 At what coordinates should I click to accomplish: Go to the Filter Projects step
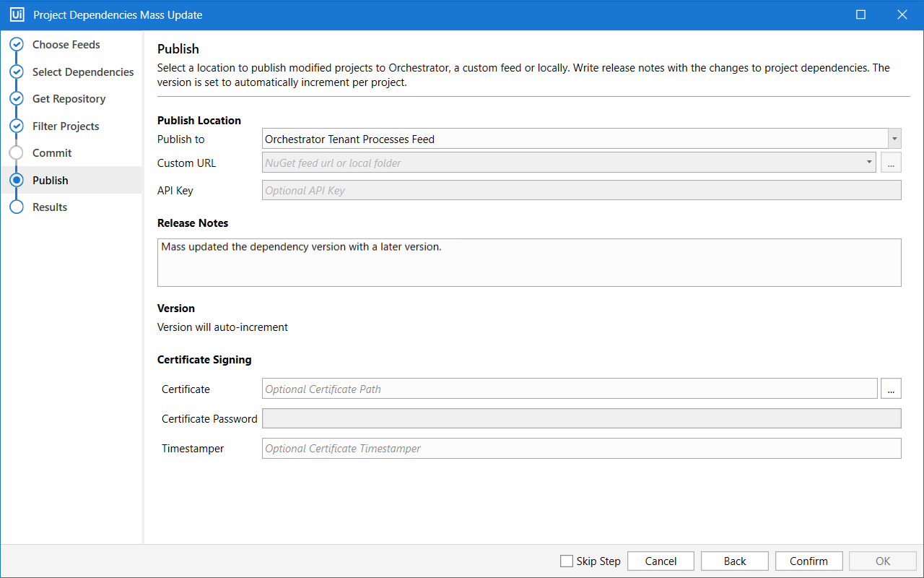66,126
